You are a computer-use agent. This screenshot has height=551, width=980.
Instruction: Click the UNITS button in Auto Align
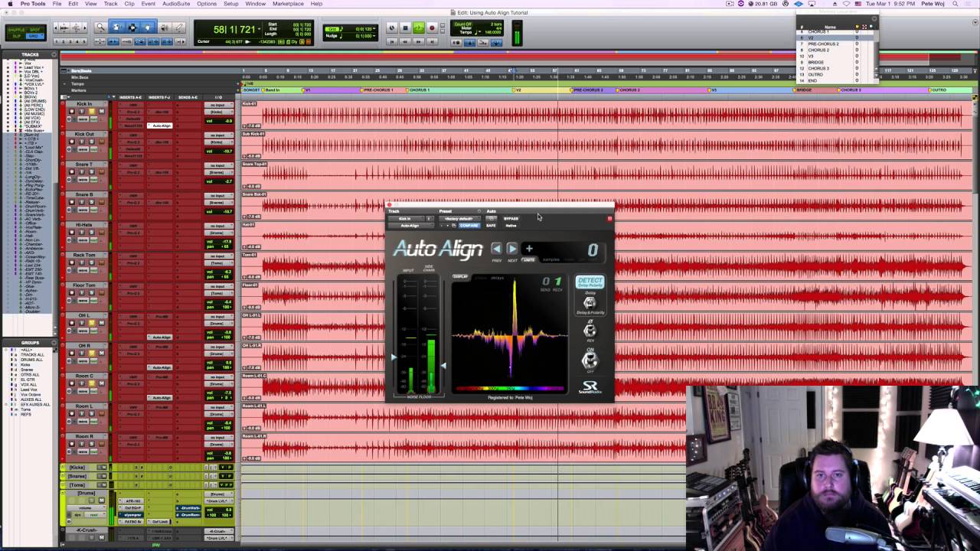pos(528,259)
